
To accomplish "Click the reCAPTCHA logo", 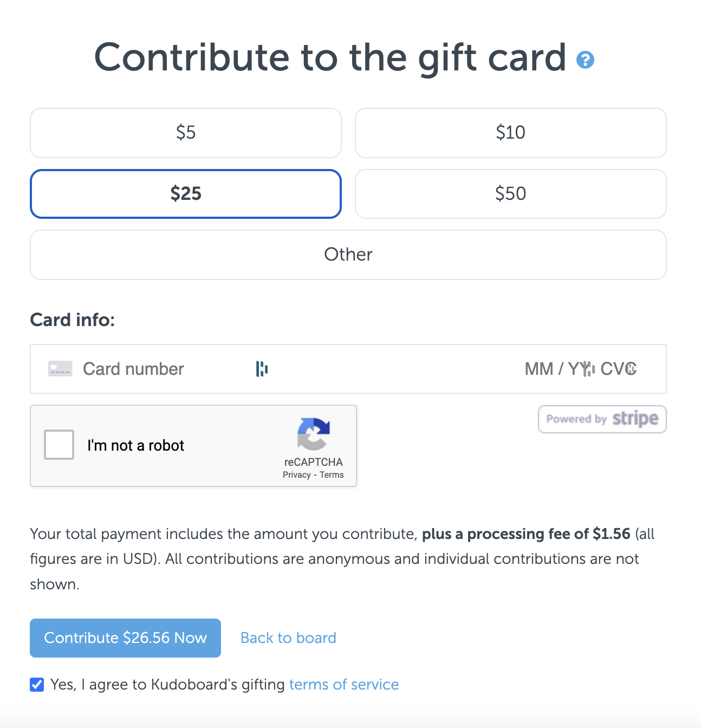I will click(x=313, y=434).
